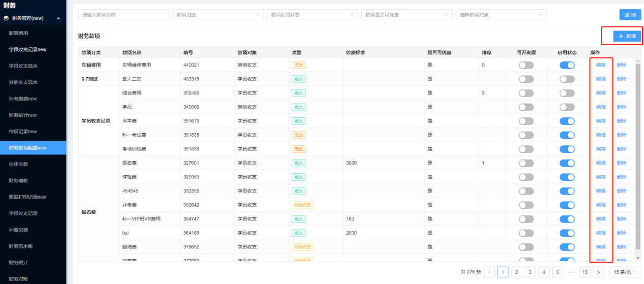Expand the 款项启用状态 dropdown
This screenshot has height=284, width=644.
coord(312,15)
